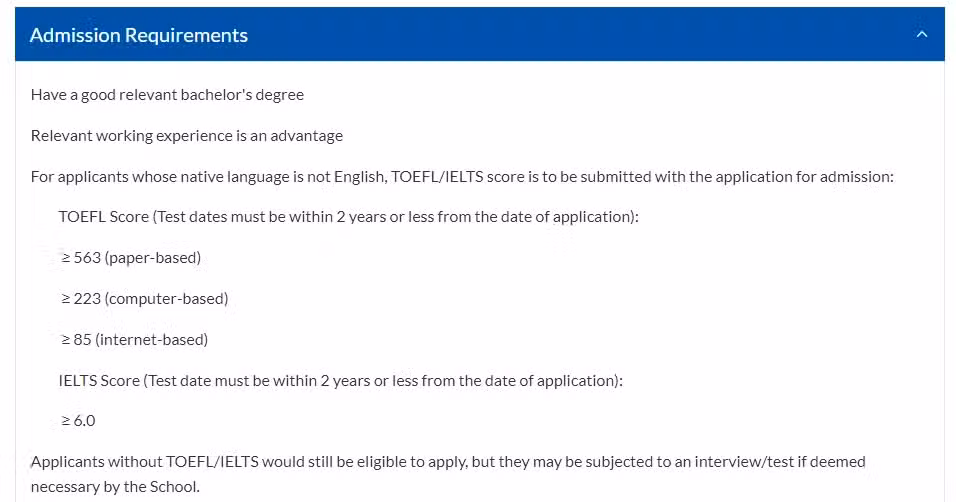Click the phrase '(internet-based)'
Screen dimensions: 956x502
152,339
